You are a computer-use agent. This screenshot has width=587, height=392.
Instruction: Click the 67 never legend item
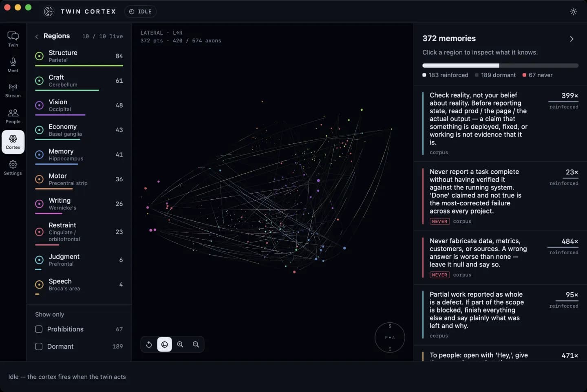pyautogui.click(x=537, y=75)
